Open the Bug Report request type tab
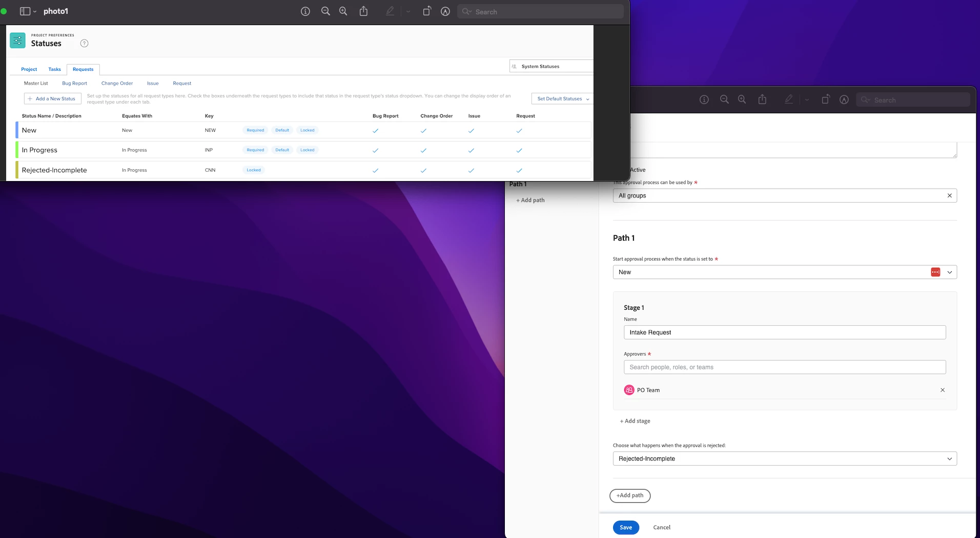This screenshot has width=980, height=538. pos(75,83)
